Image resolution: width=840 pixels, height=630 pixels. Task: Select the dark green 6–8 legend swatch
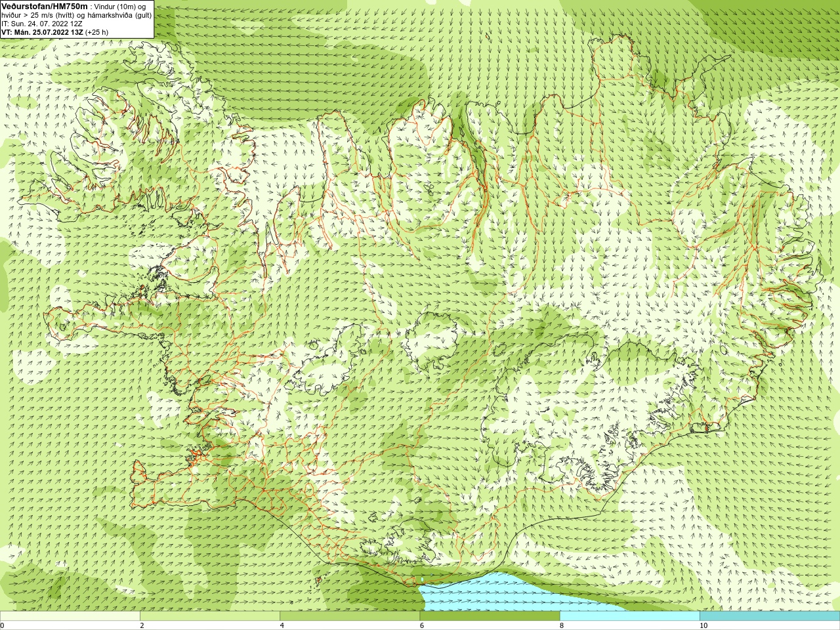[x=490, y=616]
